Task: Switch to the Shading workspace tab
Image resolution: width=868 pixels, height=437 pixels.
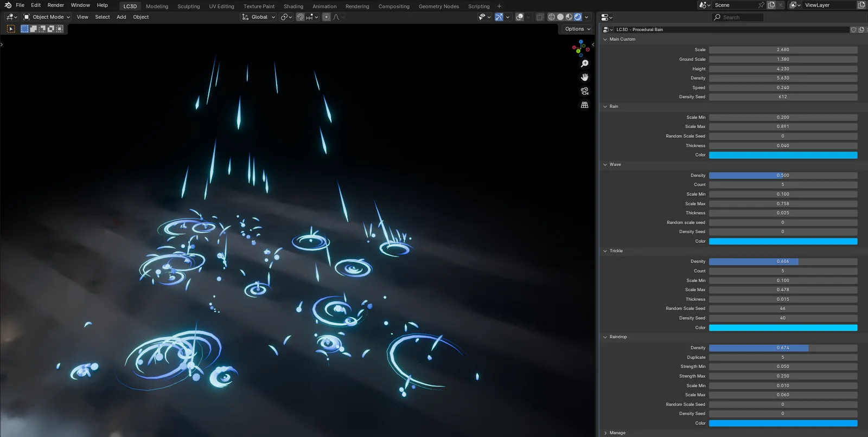Action: pyautogui.click(x=293, y=7)
